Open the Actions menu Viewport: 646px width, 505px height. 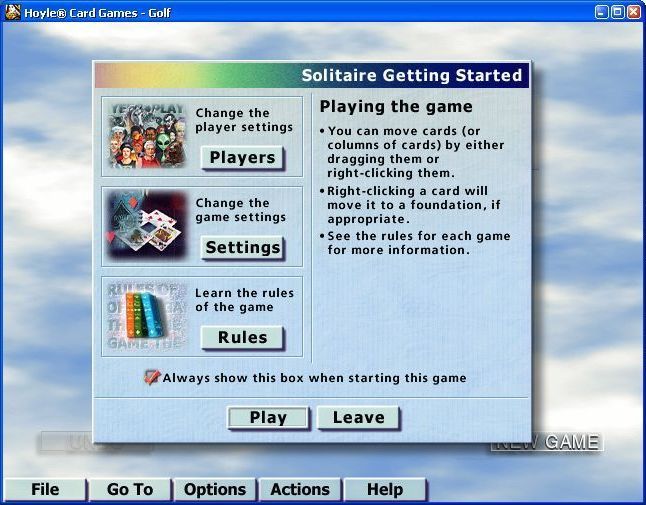300,490
